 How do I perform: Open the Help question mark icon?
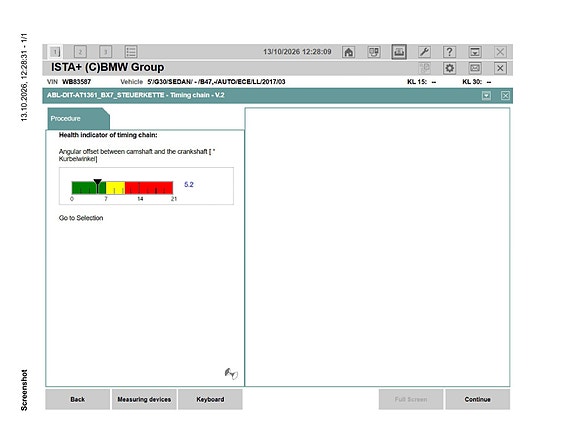coord(450,52)
